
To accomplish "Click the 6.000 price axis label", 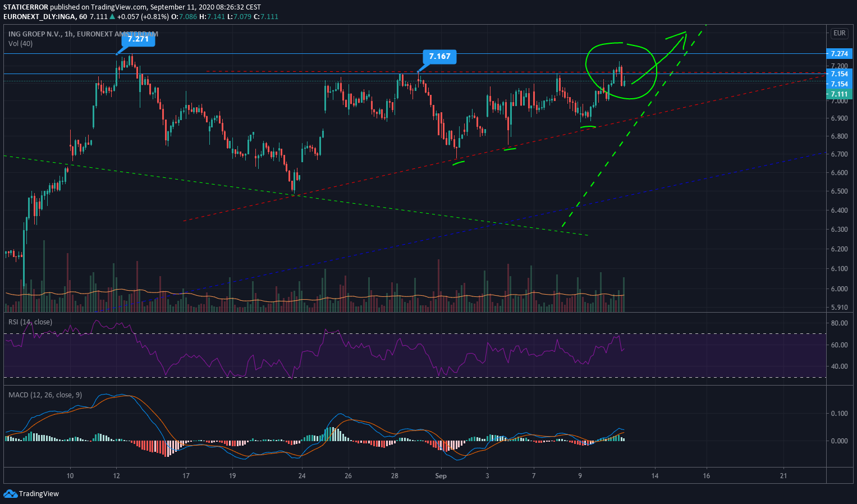I will click(x=840, y=289).
